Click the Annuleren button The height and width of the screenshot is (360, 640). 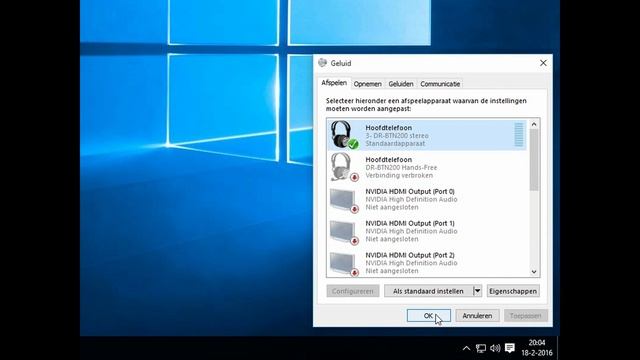tap(477, 316)
